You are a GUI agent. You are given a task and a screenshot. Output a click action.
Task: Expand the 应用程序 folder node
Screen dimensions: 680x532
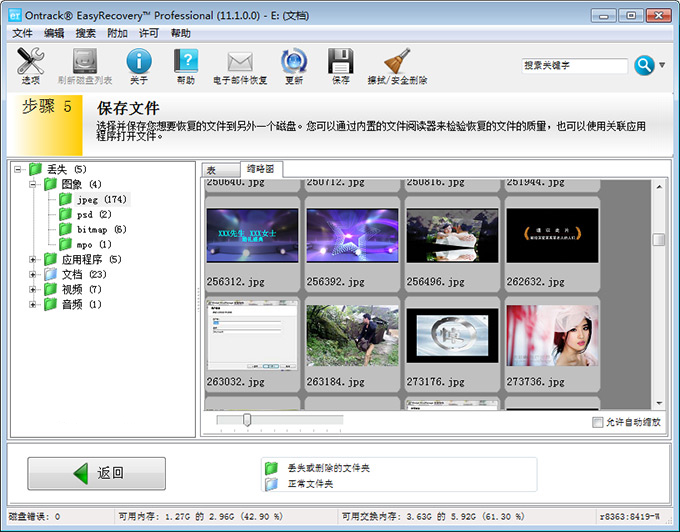click(x=34, y=259)
